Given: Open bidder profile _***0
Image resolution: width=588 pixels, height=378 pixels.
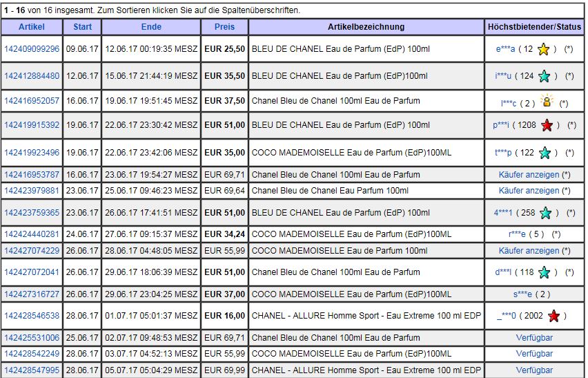Looking at the screenshot, I should pyautogui.click(x=507, y=316).
